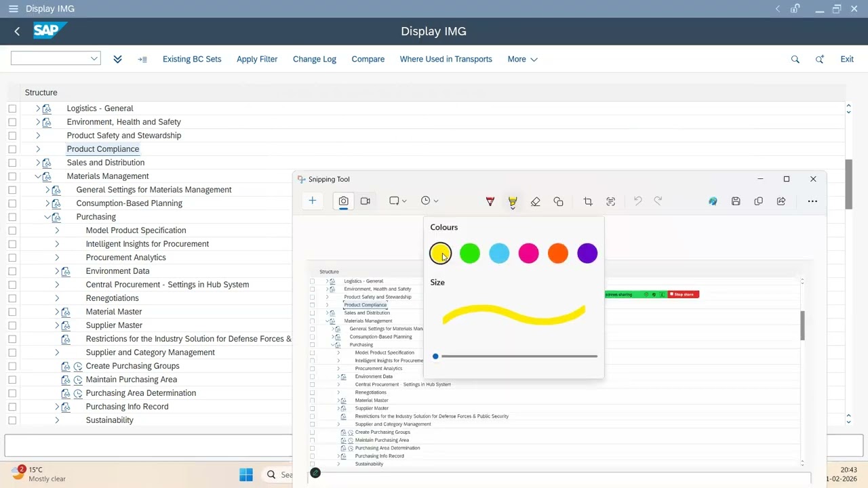Tick checkbox for Purchasing row
The image size is (868, 488).
[x=12, y=217]
